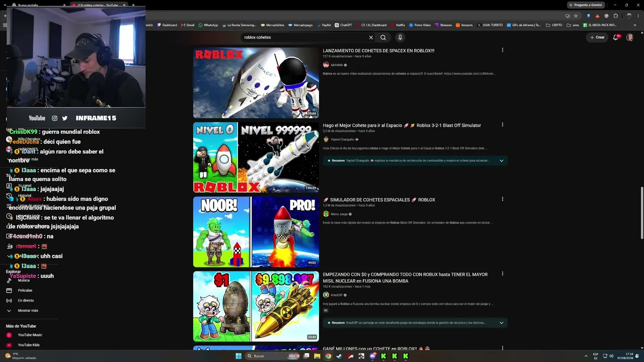This screenshot has width=644, height=362.
Task: Click the YouTube Music logo icon
Action: point(9,335)
